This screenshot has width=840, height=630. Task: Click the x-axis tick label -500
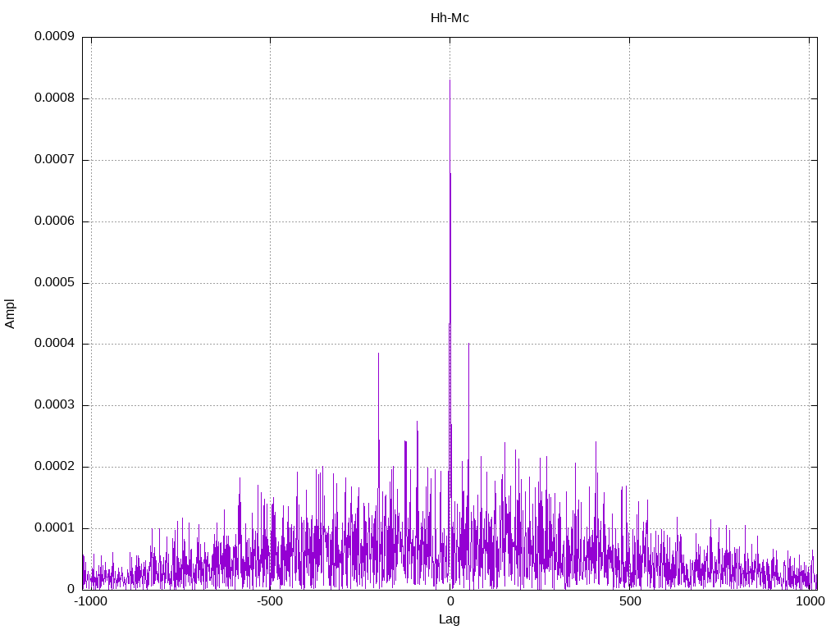[x=269, y=601]
